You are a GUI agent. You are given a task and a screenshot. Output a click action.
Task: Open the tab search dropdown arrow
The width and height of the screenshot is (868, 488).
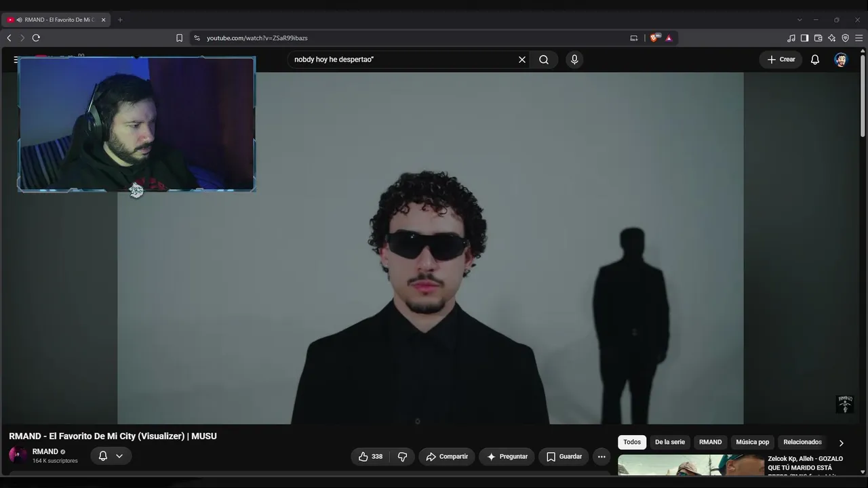800,20
